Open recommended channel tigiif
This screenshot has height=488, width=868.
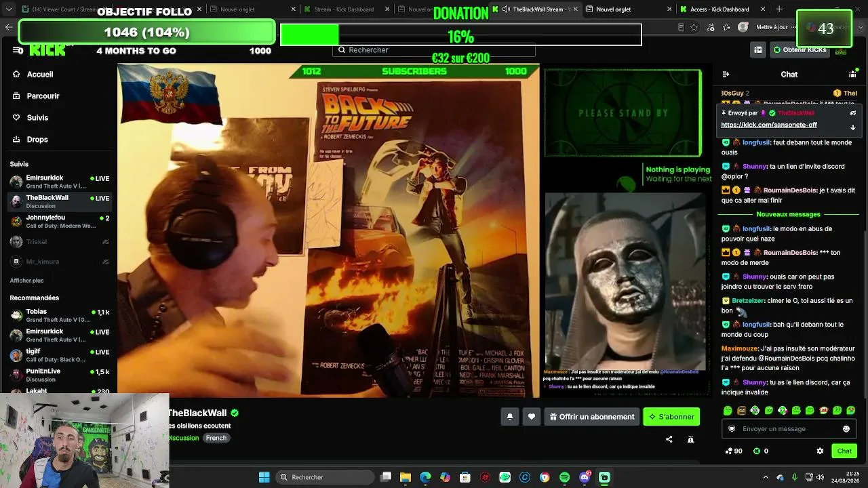[x=60, y=355]
